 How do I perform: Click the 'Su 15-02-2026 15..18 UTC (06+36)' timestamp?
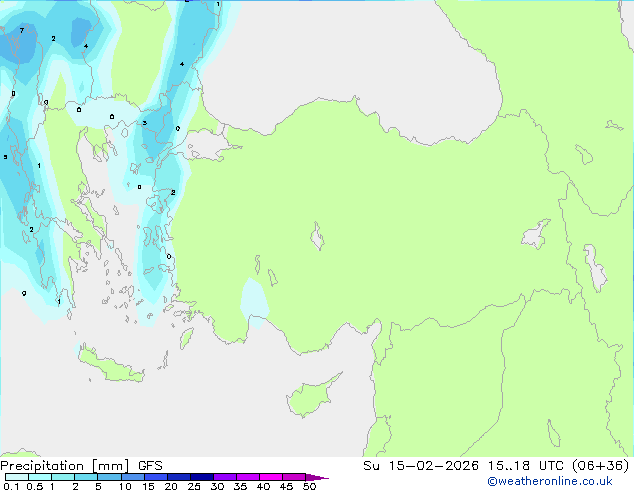(496, 465)
